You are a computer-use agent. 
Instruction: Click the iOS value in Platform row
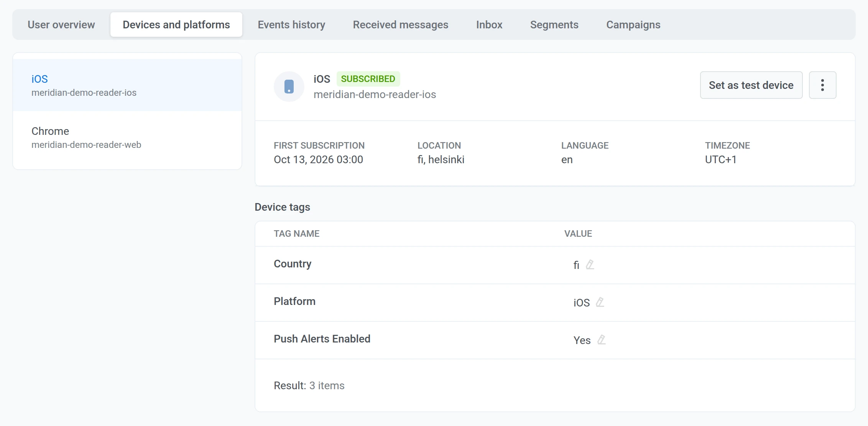click(582, 303)
